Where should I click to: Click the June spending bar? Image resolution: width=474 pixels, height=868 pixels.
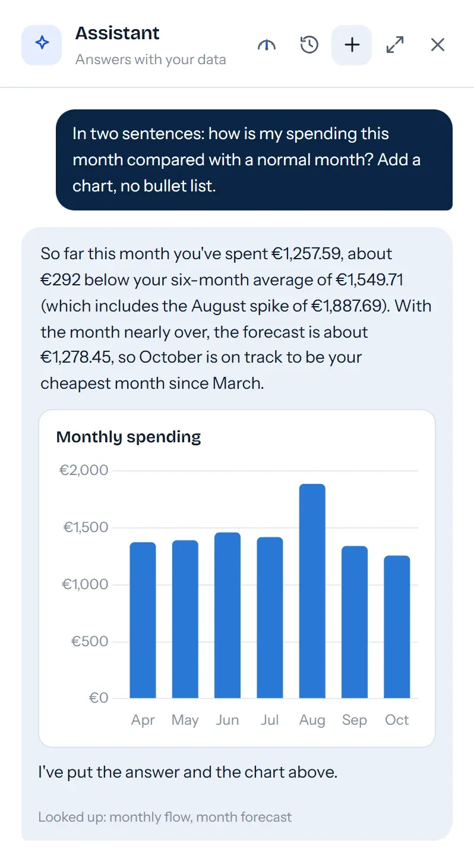(227, 615)
